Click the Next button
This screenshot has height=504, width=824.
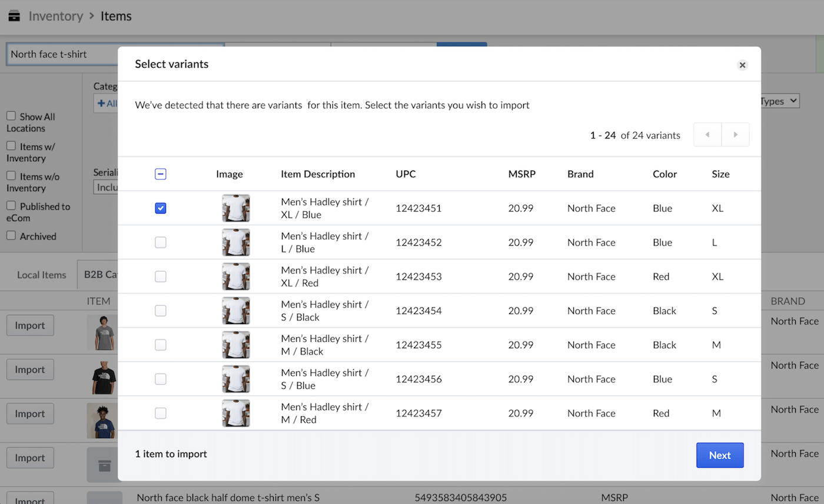coord(720,455)
